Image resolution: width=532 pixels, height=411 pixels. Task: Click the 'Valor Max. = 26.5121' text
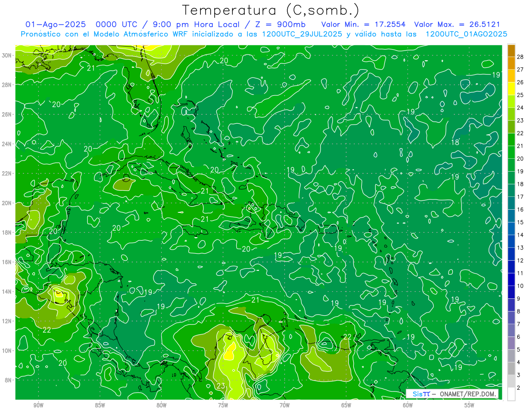pyautogui.click(x=457, y=24)
